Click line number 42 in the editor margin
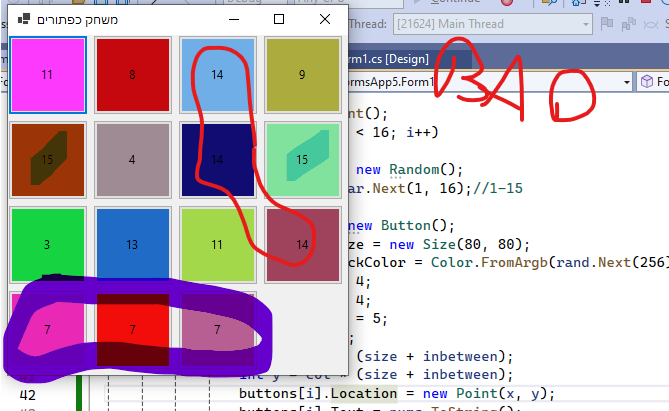Image resolution: width=669 pixels, height=411 pixels. point(27,395)
